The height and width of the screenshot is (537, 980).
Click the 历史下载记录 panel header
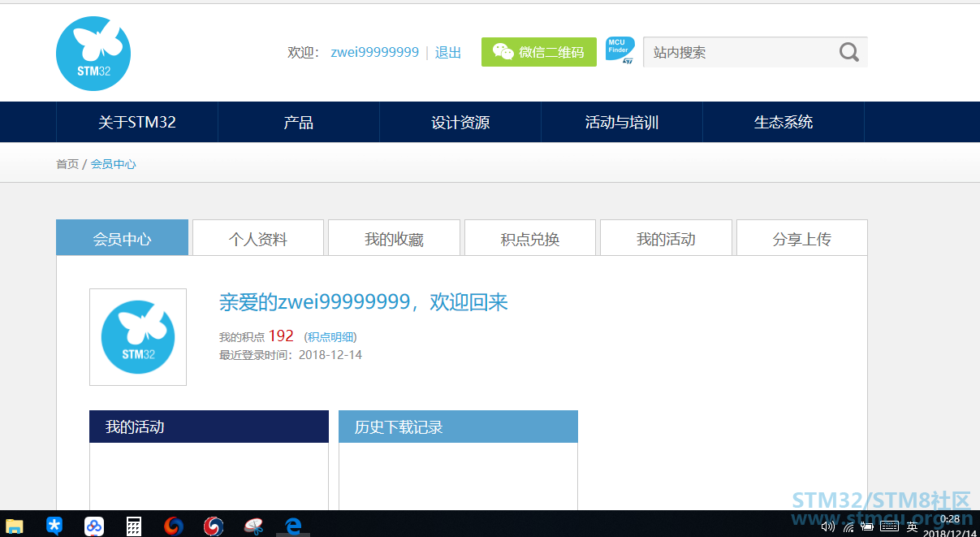pos(458,427)
